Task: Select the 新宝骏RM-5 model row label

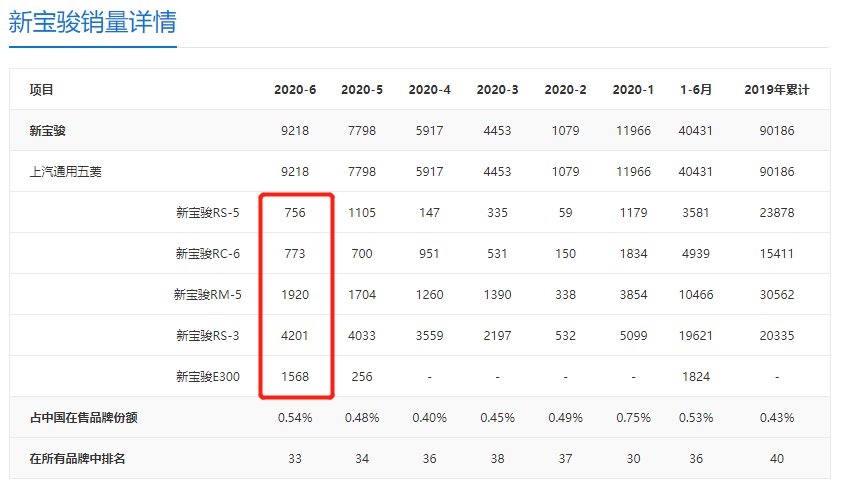Action: pyautogui.click(x=207, y=294)
